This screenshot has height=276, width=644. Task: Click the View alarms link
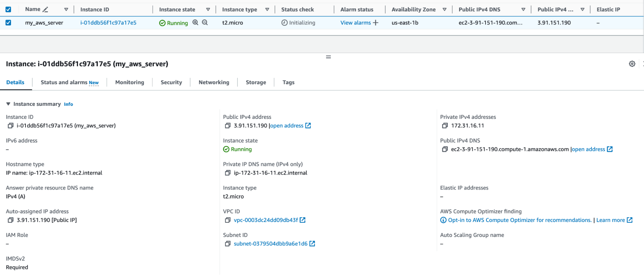click(355, 23)
